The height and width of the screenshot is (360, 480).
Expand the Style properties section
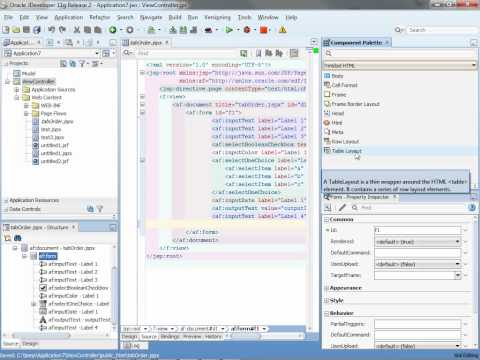[x=326, y=301]
